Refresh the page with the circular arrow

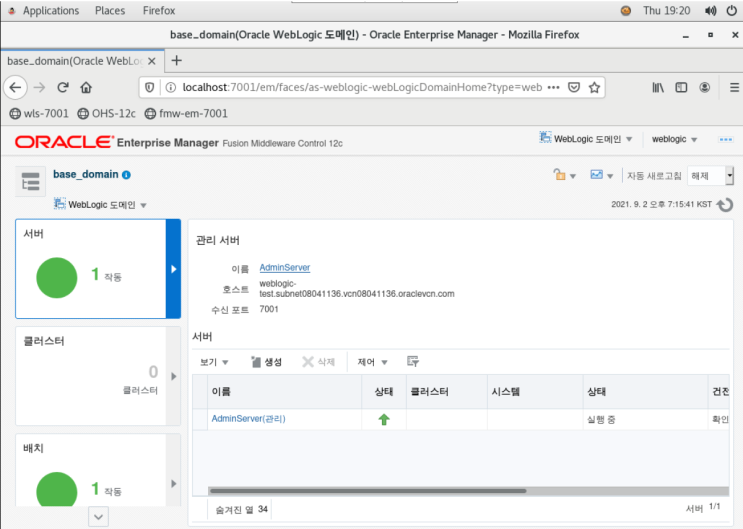click(x=725, y=205)
